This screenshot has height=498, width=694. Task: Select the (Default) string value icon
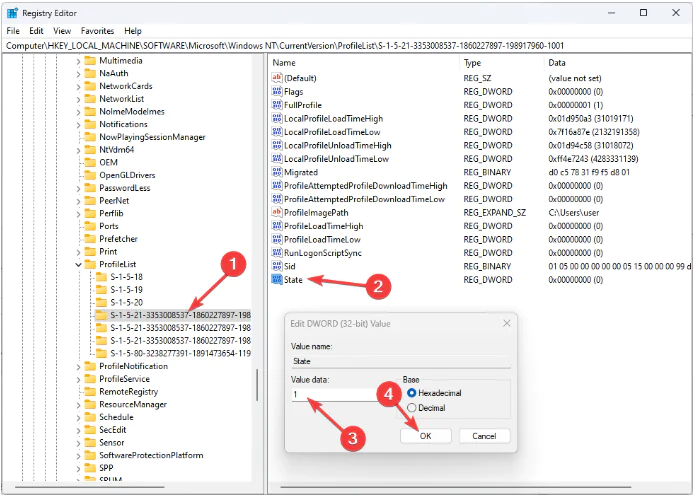click(276, 77)
